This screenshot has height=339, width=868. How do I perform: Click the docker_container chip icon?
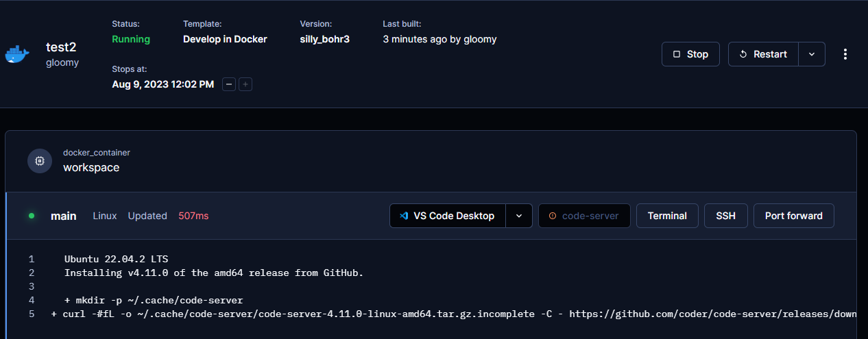[x=40, y=161]
